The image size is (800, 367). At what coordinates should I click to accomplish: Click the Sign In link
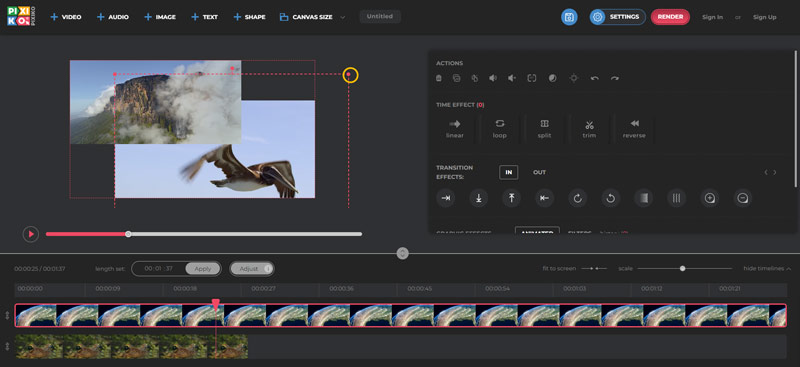pyautogui.click(x=712, y=17)
